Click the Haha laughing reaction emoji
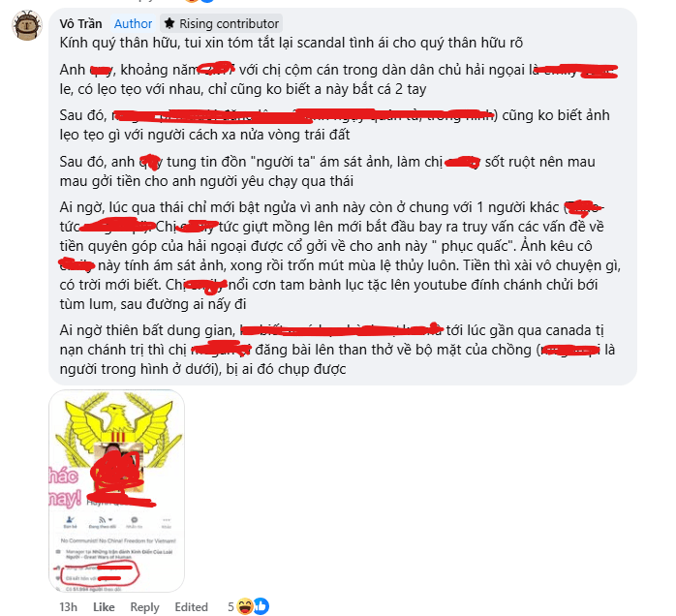Image resolution: width=676 pixels, height=616 pixels. click(x=245, y=606)
